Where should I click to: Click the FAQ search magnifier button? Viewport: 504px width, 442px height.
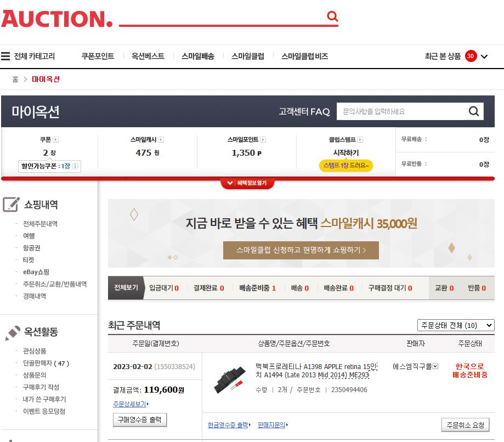point(474,112)
